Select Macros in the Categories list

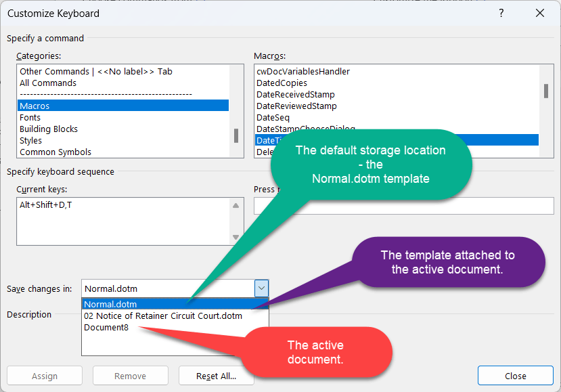35,106
